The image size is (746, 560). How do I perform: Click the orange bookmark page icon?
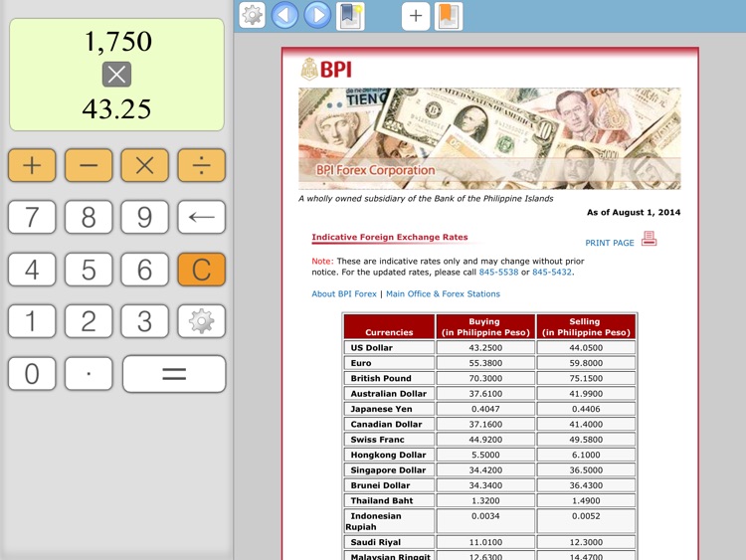coord(449,16)
